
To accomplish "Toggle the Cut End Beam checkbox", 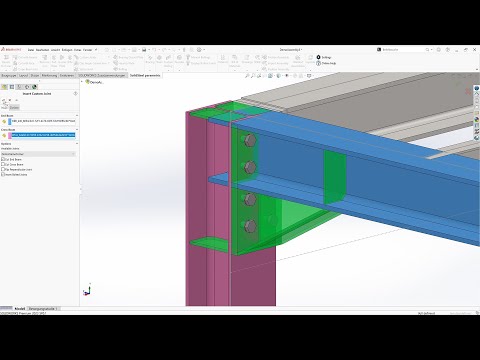I will coord(3,159).
